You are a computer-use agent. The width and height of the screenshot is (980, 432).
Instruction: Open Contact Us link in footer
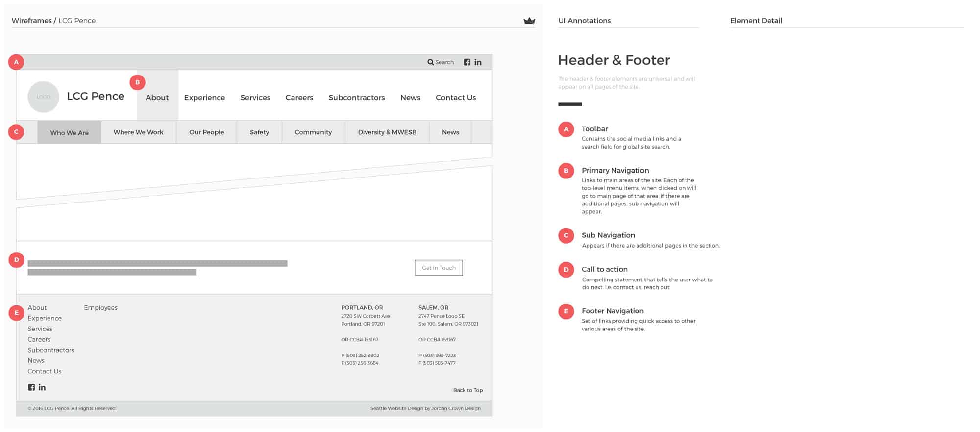(45, 371)
